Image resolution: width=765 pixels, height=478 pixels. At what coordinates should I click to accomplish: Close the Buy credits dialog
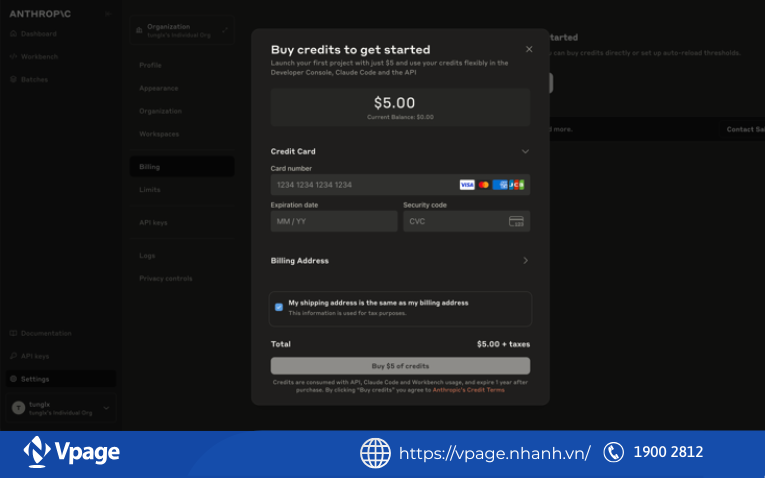click(529, 49)
